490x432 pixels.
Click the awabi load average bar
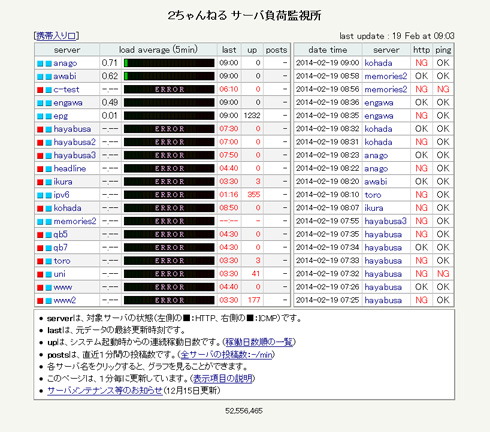click(169, 76)
